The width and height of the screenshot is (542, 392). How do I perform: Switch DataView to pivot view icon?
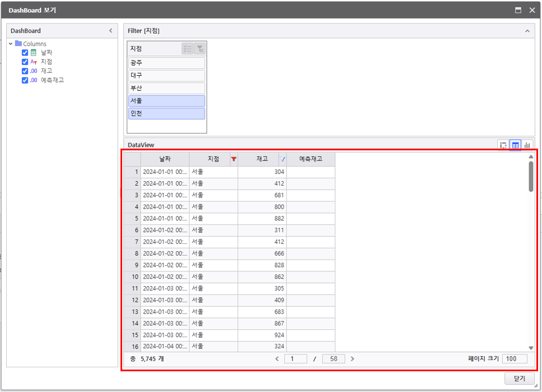503,145
